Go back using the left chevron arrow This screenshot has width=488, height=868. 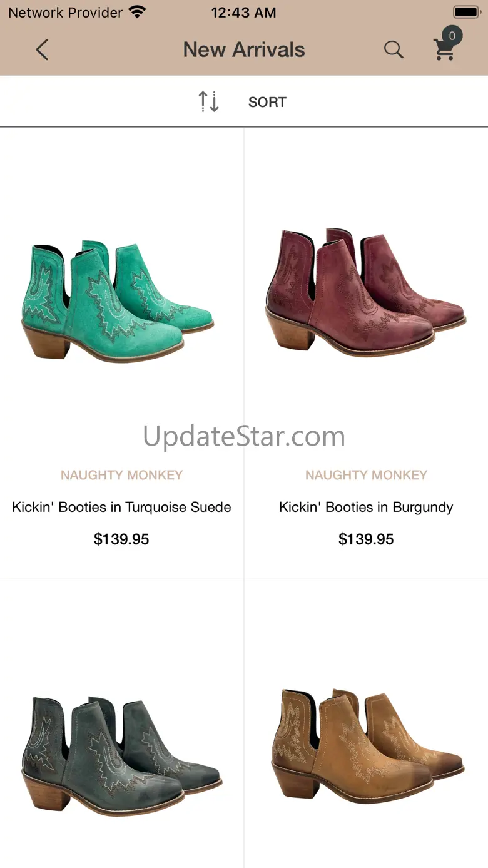42,49
